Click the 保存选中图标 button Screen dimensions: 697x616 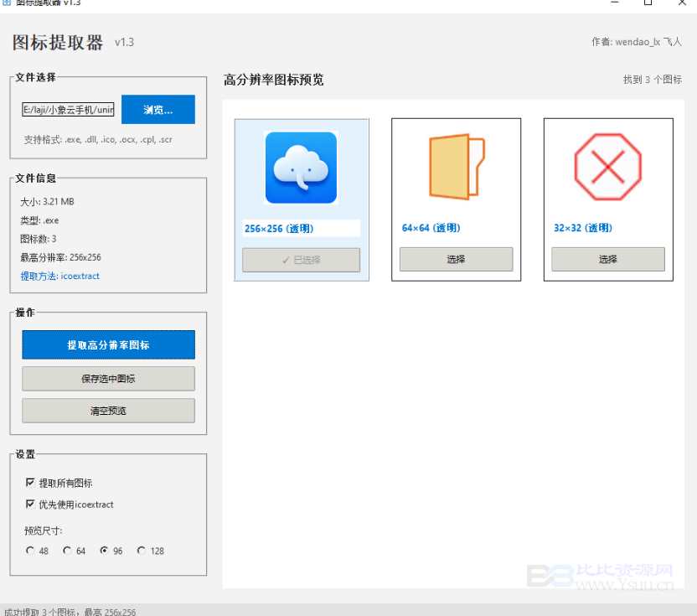(x=108, y=379)
